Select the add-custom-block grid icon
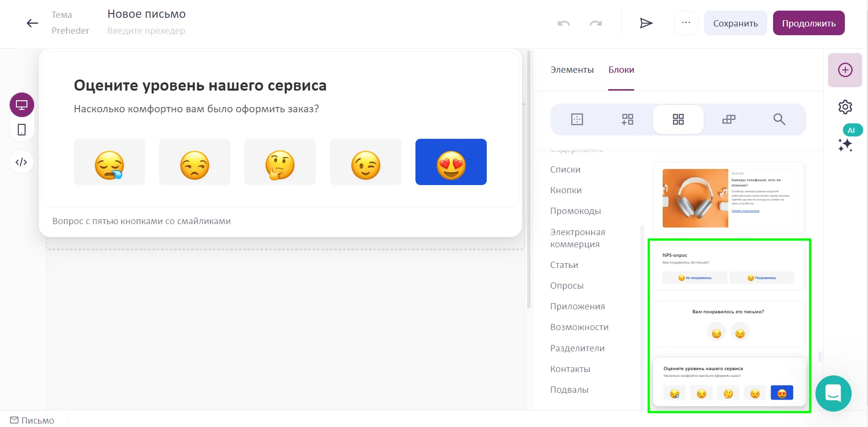Screen dimensions: 868x427 pos(628,120)
